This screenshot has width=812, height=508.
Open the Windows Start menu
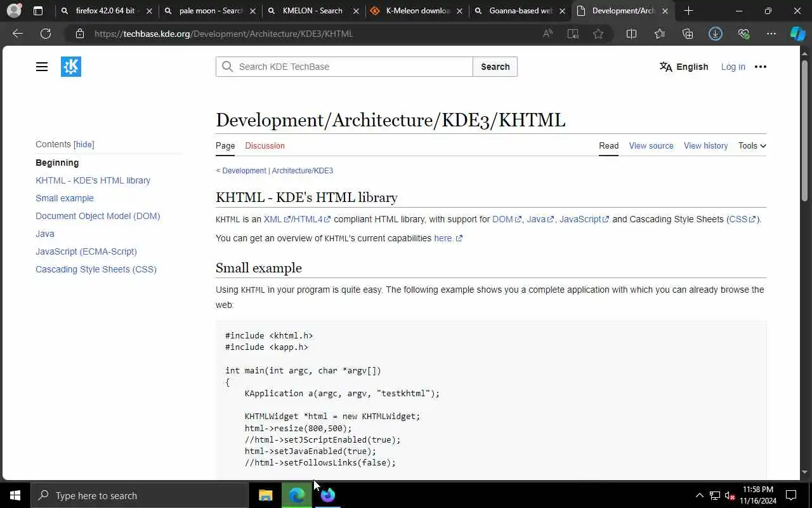(x=15, y=495)
